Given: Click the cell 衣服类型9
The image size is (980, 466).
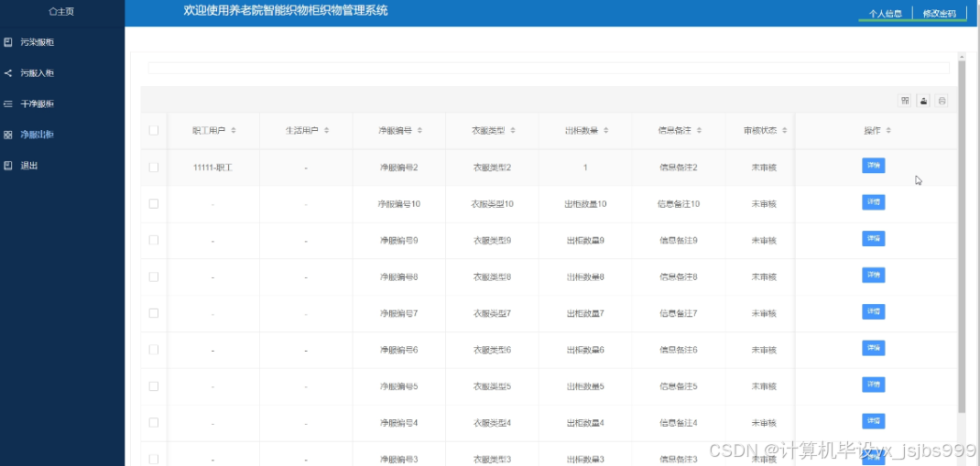Looking at the screenshot, I should [492, 240].
